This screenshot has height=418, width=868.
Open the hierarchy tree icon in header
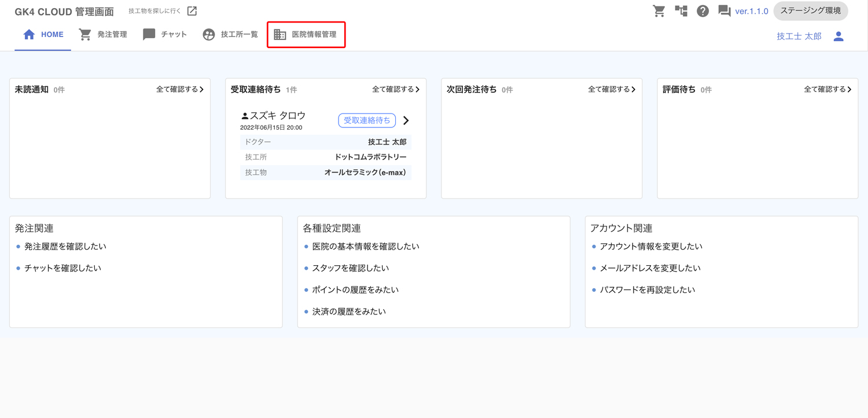pos(681,11)
